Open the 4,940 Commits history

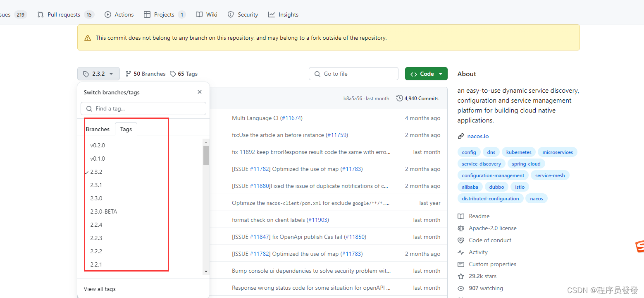click(x=417, y=98)
